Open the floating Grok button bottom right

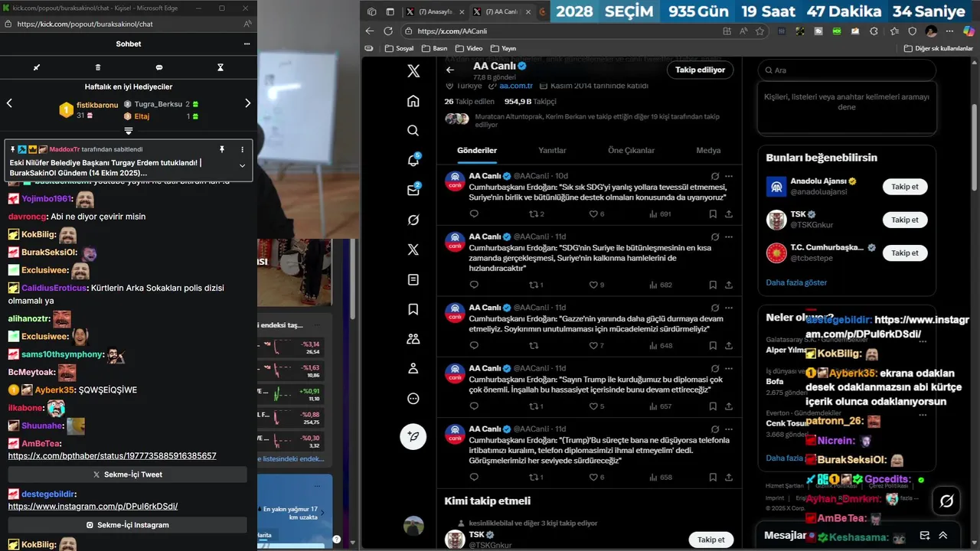[x=946, y=501]
